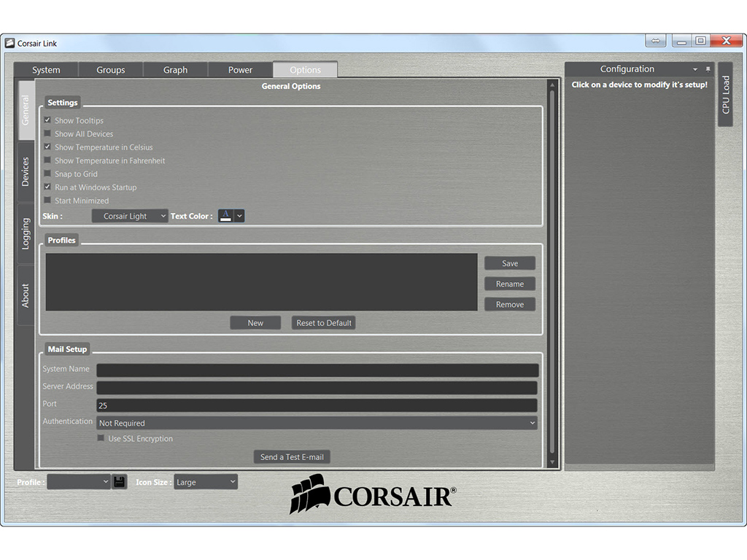The image size is (747, 560).
Task: Click the Corsair sails logo
Action: coord(309,494)
